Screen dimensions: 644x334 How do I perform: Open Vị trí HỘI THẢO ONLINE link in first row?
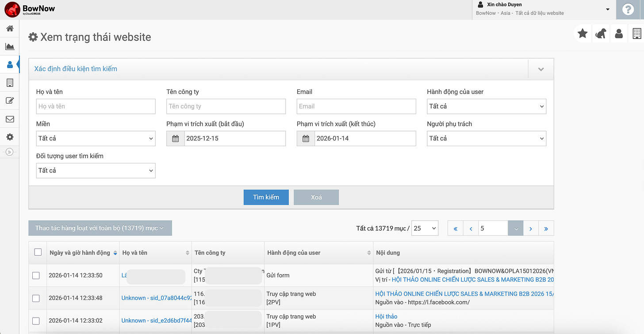473,280
